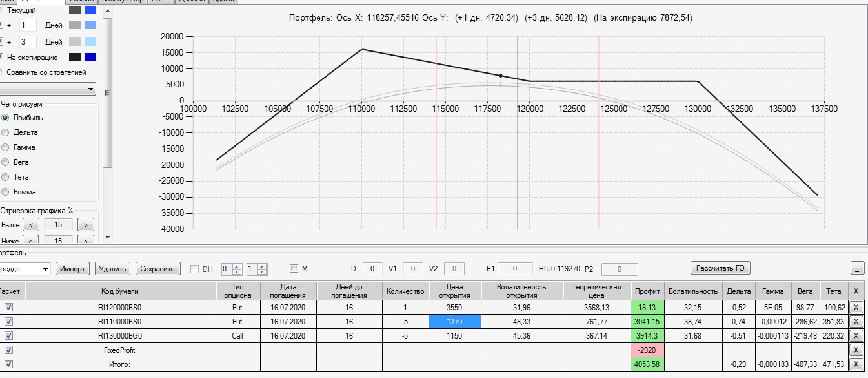
Task: Collapse portfolio panel with underscore button
Action: [x=857, y=268]
